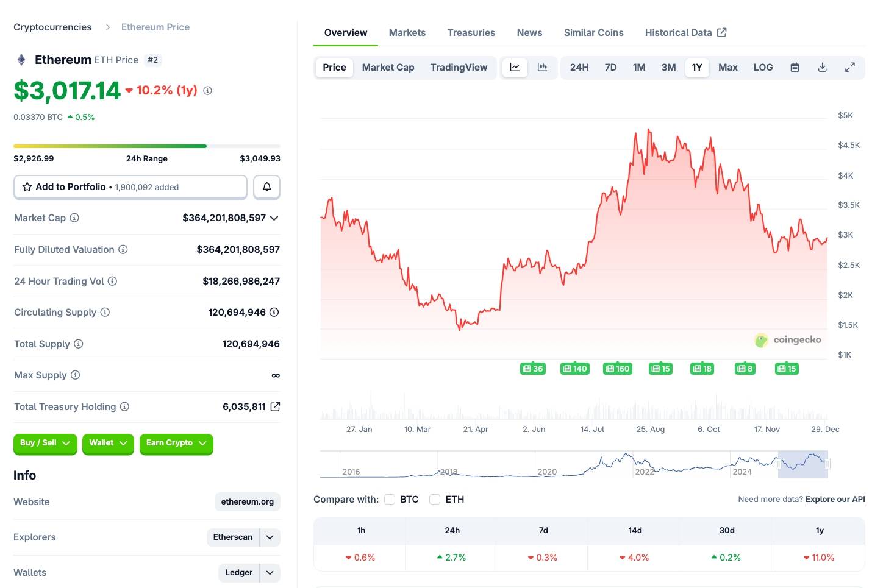This screenshot has width=872, height=588.
Task: Click the price alert bell icon
Action: point(266,187)
